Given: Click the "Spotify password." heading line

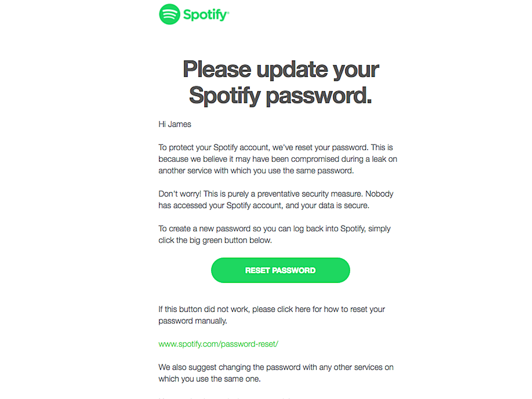Looking at the screenshot, I should 280,96.
